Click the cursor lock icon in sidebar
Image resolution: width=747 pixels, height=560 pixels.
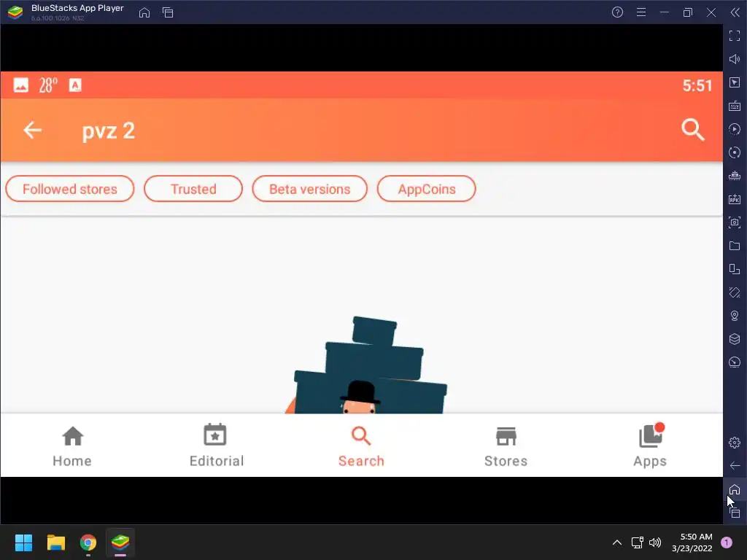(x=735, y=82)
